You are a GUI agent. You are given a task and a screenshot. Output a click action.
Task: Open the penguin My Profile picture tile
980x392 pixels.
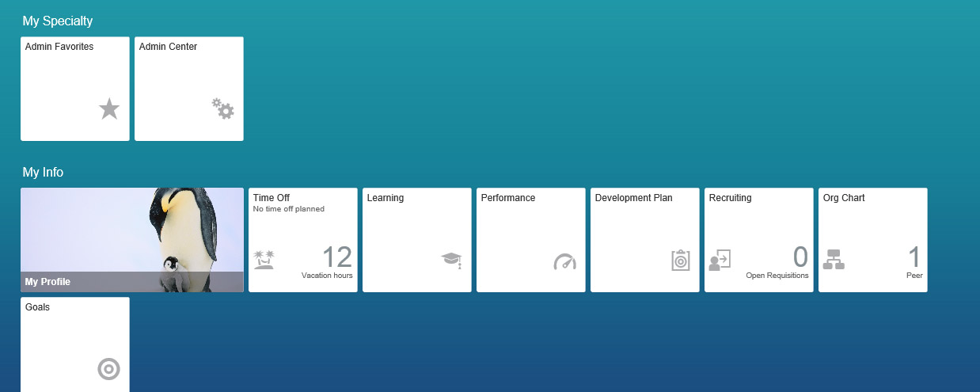[132, 230]
